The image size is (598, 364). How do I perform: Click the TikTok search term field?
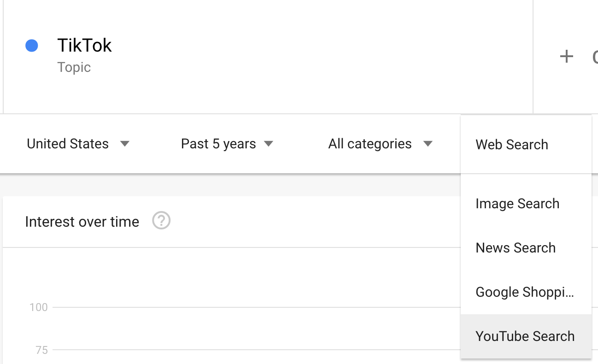(x=84, y=46)
